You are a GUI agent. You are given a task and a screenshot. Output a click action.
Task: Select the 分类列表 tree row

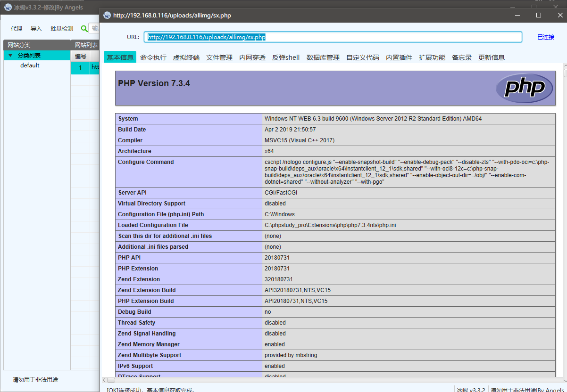(37, 56)
